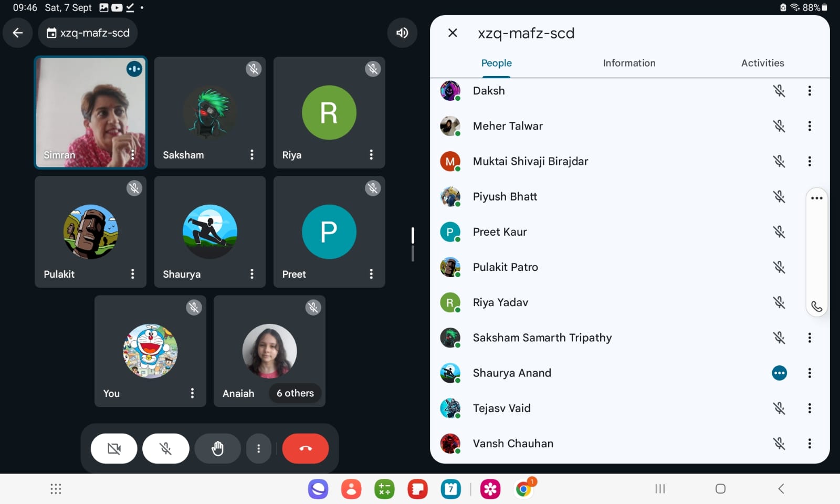Tap the muted mic icon on Pulakit's tile
This screenshot has width=840, height=504.
(134, 188)
